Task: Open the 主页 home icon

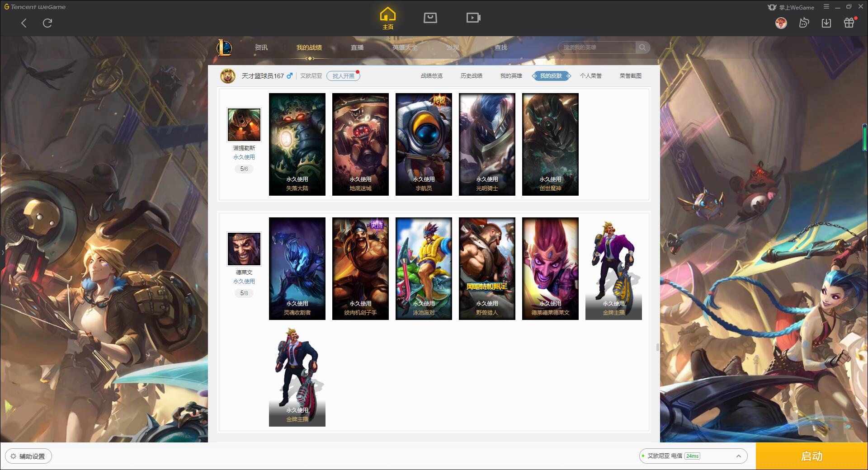Action: coord(388,19)
